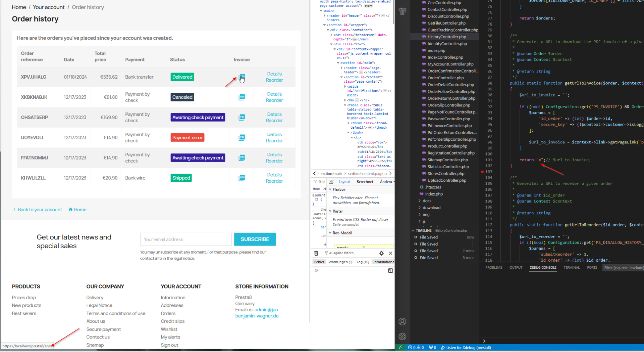
Task: Click the SUBSCRIBE button
Action: coord(255,239)
